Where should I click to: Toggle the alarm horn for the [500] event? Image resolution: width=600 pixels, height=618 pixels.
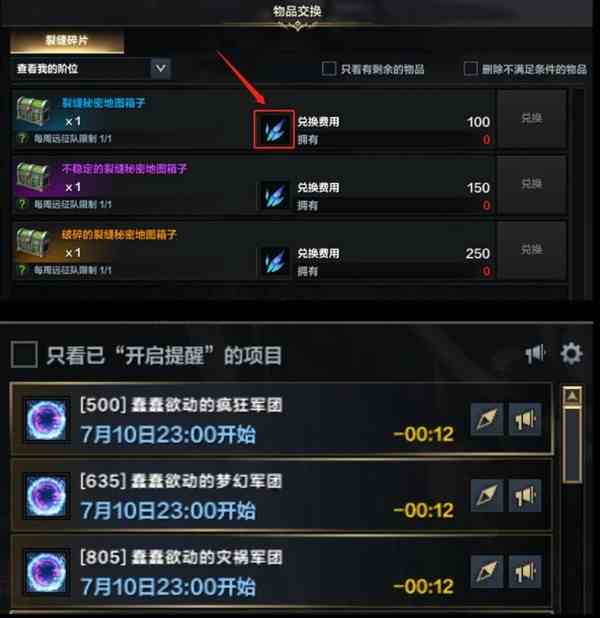click(x=525, y=419)
